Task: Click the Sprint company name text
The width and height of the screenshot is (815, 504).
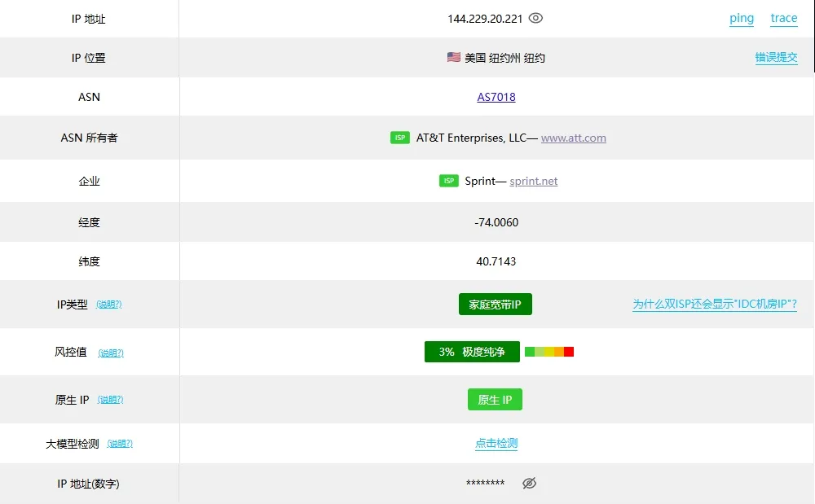Action: tap(480, 181)
